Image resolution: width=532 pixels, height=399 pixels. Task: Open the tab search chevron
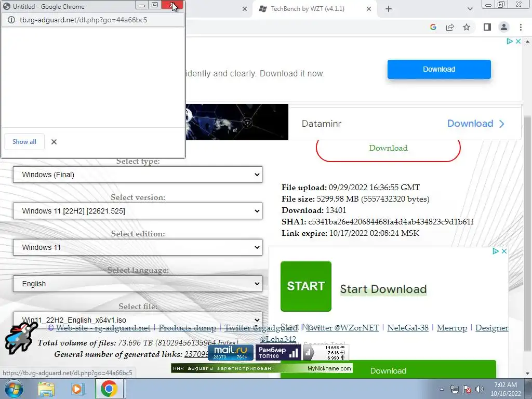pos(470,9)
